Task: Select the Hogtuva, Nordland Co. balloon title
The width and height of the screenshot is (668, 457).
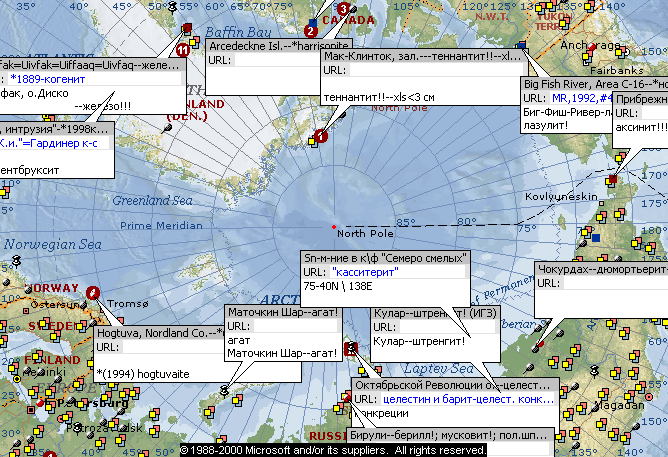Action: tap(160, 333)
